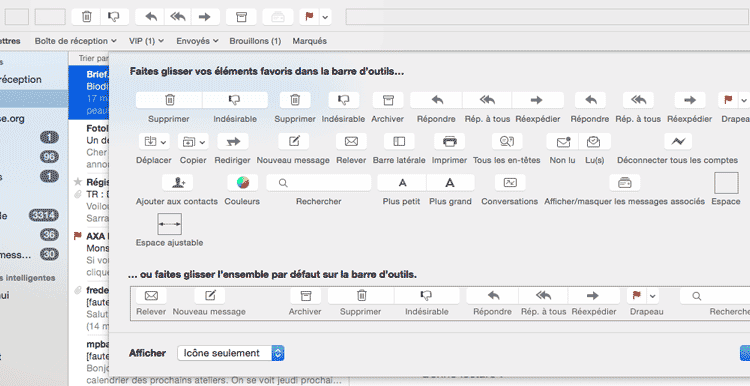This screenshot has width=750, height=386.
Task: Select the Lu(s) opened envelope icon
Action: [595, 141]
